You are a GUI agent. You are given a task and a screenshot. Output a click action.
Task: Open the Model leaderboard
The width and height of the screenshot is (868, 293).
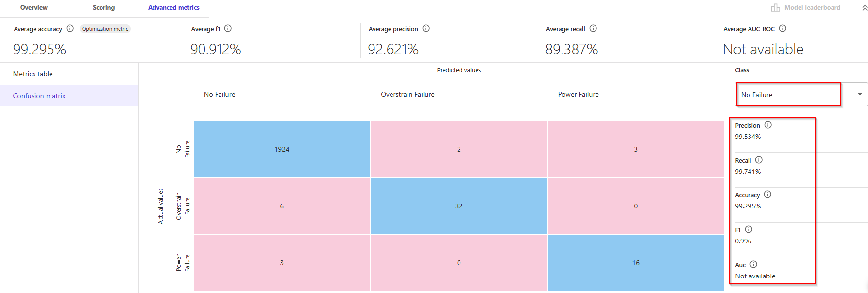tap(806, 7)
